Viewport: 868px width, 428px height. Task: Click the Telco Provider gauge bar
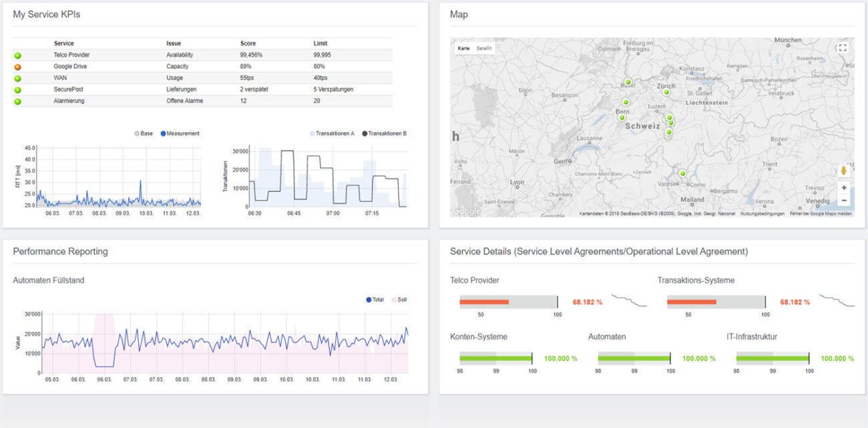(484, 302)
